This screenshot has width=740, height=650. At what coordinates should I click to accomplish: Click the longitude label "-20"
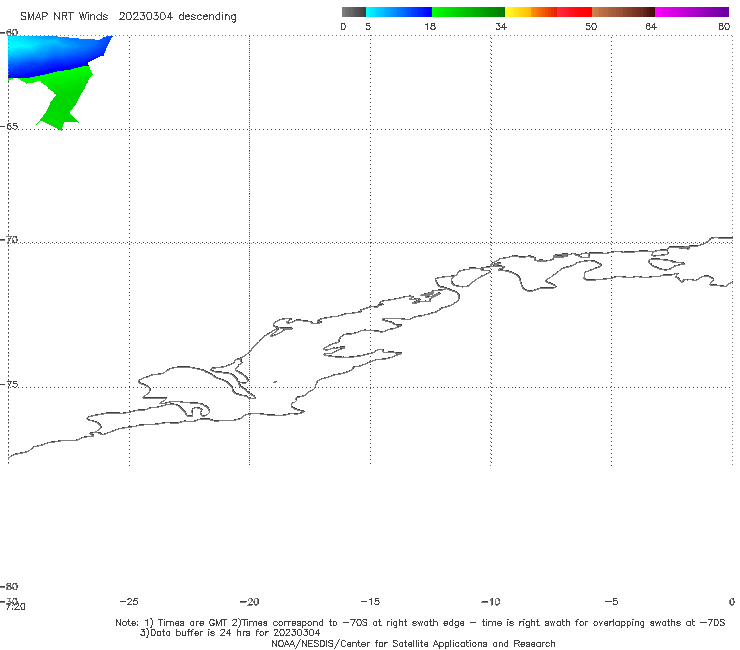click(249, 601)
